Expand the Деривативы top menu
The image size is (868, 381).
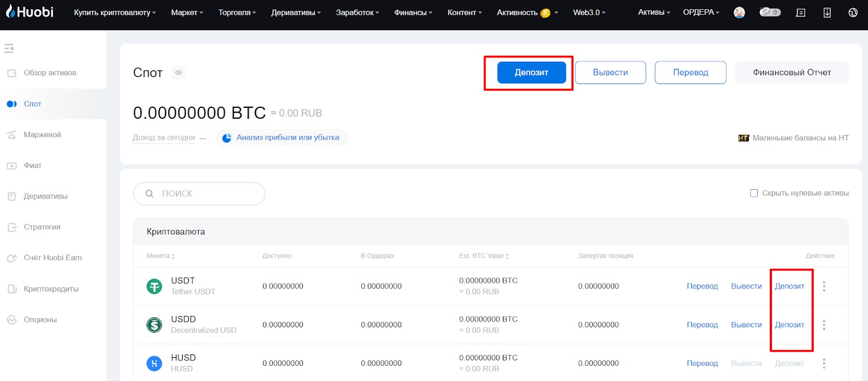[x=296, y=12]
